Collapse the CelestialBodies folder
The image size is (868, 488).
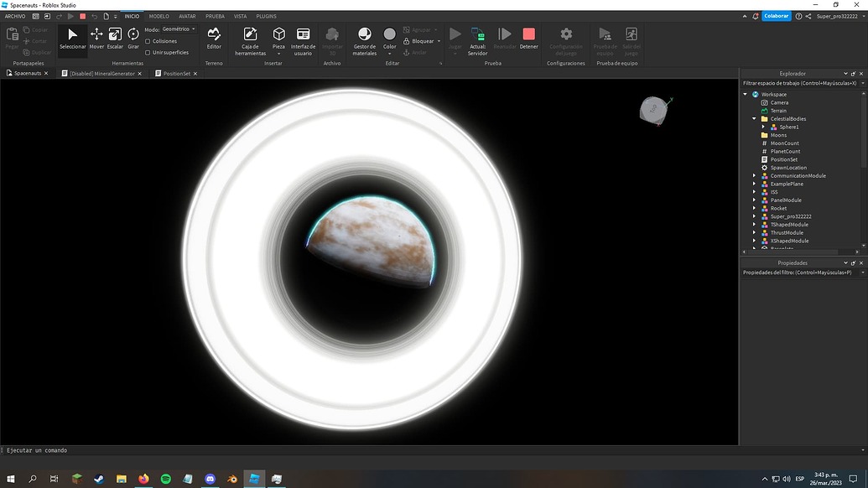point(753,118)
